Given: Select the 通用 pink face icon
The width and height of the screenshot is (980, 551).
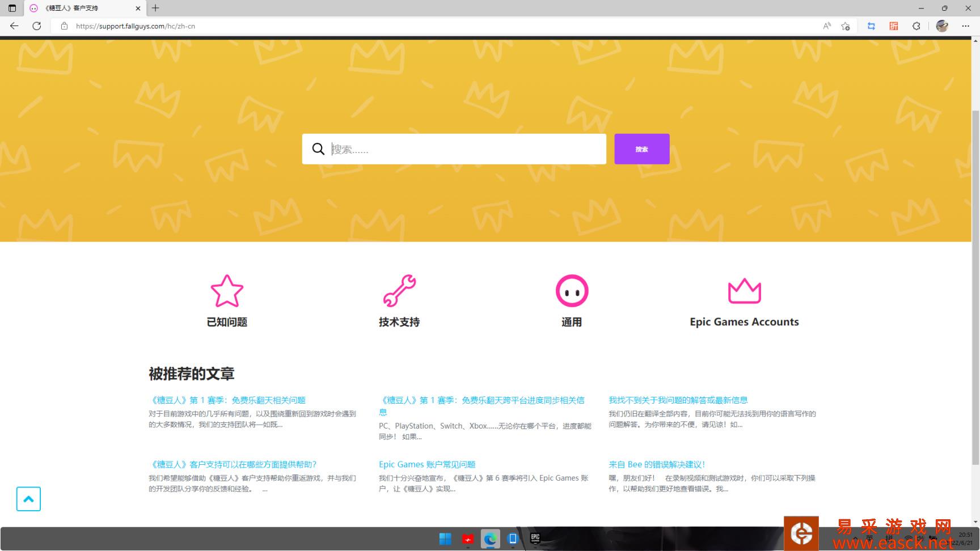Looking at the screenshot, I should tap(572, 291).
